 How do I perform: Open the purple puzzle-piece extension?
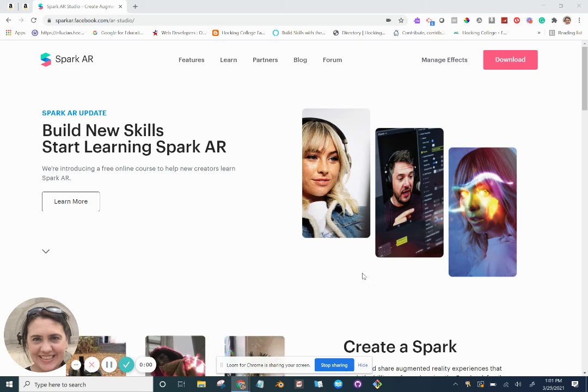(x=416, y=20)
